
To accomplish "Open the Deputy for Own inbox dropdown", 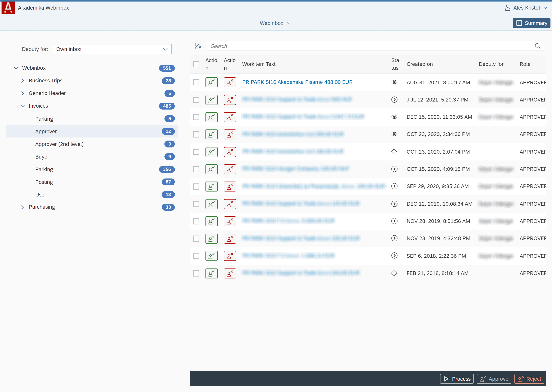I will pyautogui.click(x=112, y=49).
